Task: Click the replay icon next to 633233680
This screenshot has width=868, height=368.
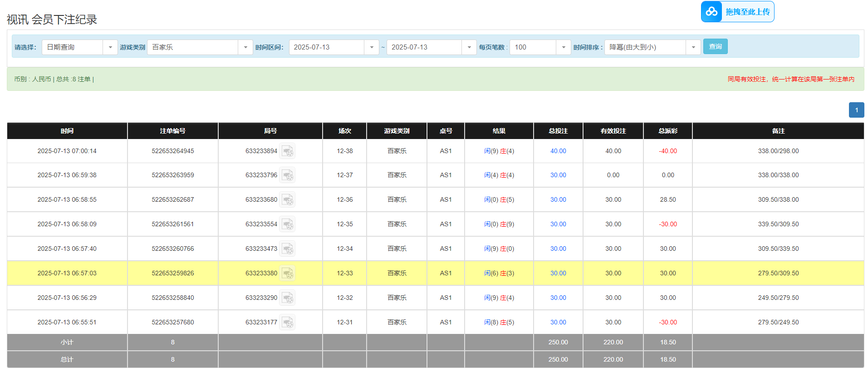Action: pos(287,200)
